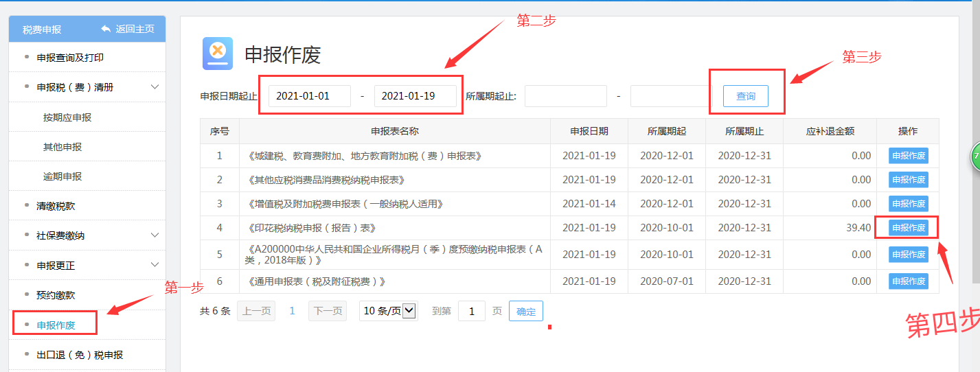Click the green circle widget at right edge
980x372 pixels.
point(975,156)
